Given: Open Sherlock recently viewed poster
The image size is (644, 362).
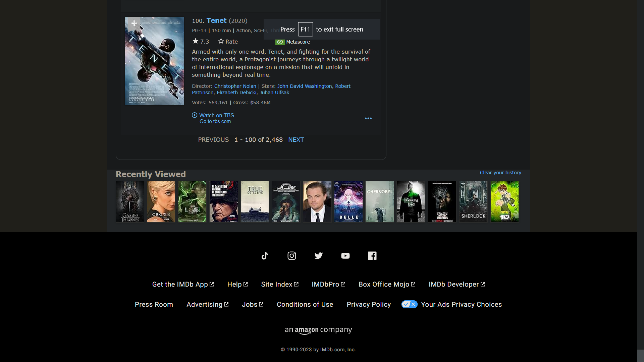Looking at the screenshot, I should click(x=473, y=202).
